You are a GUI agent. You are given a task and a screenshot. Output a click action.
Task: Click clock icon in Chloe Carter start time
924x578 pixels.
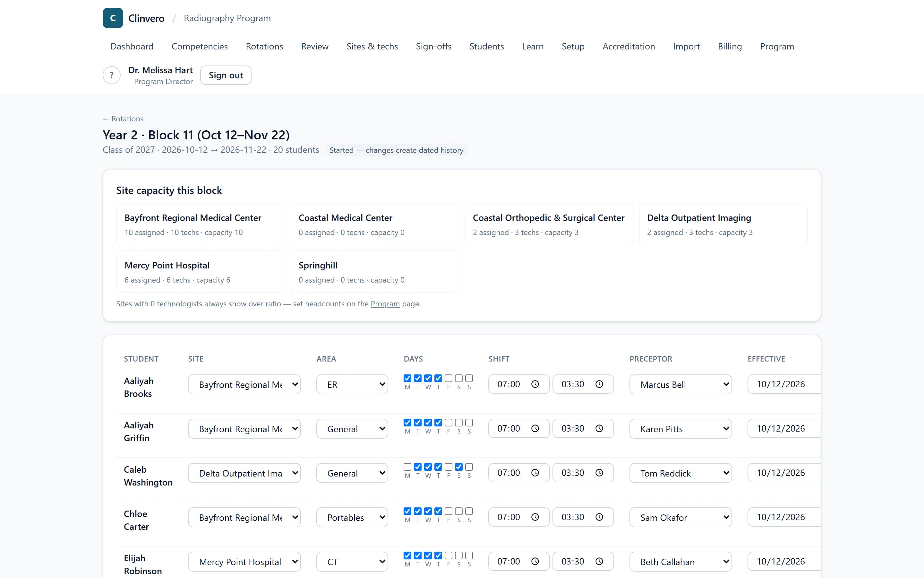pyautogui.click(x=535, y=517)
